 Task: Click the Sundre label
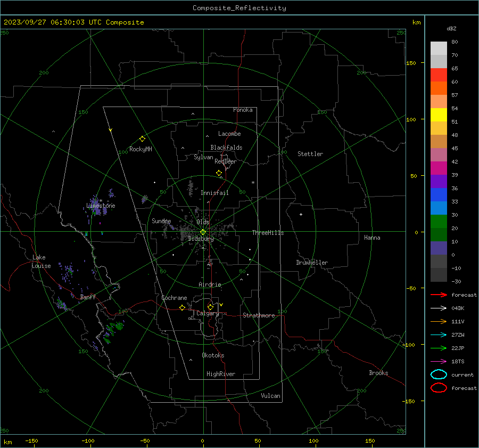pos(161,221)
